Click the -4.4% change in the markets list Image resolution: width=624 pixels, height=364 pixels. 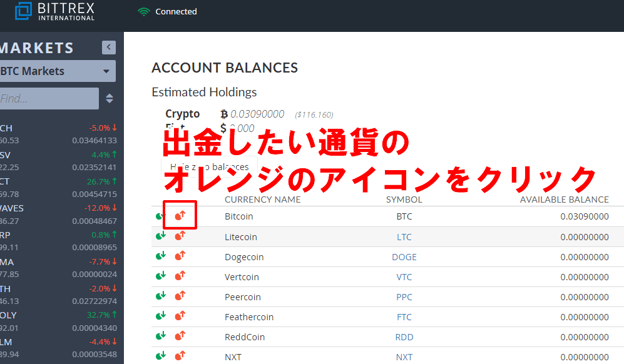point(103,341)
